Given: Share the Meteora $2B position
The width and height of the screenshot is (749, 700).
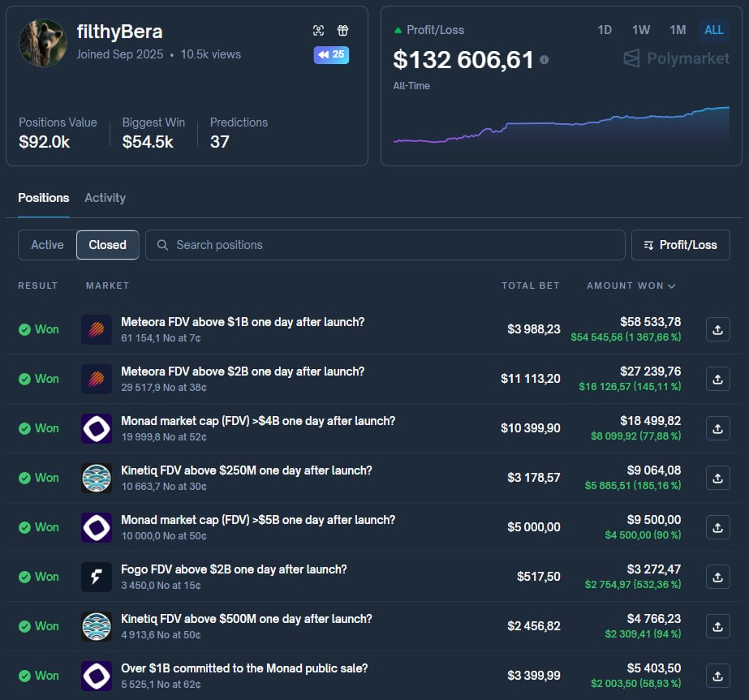Looking at the screenshot, I should tap(717, 379).
